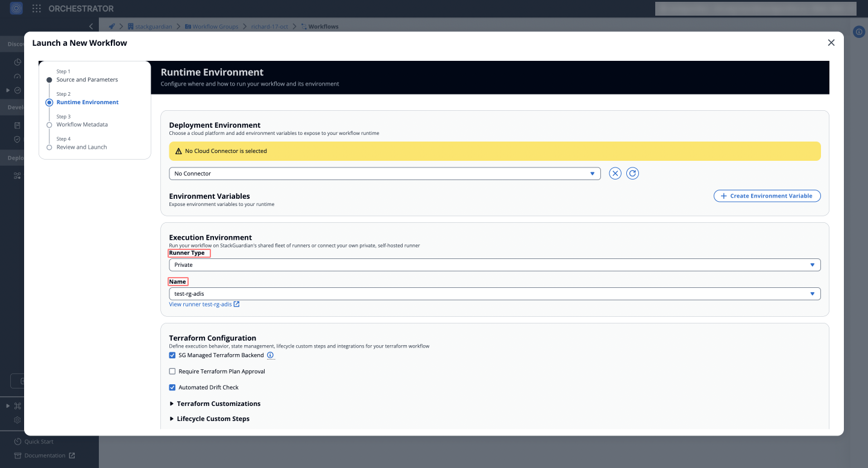Collapse the sidebar with the chevron arrow
Viewport: 868px width, 468px height.
pyautogui.click(x=91, y=26)
